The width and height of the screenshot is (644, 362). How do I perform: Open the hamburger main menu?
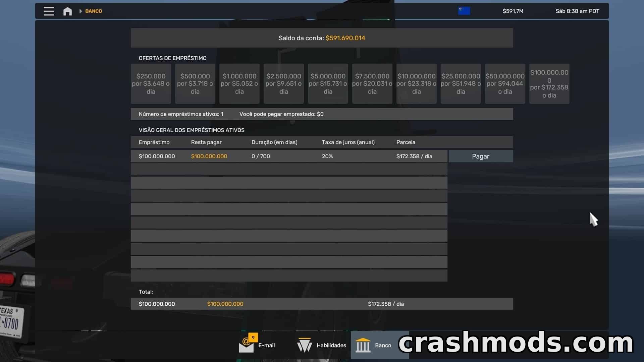tap(49, 11)
